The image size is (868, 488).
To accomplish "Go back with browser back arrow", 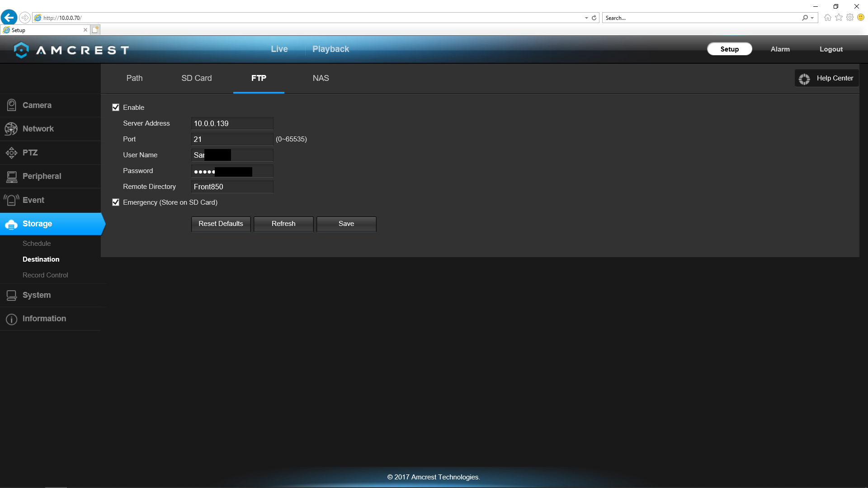I will [x=9, y=18].
